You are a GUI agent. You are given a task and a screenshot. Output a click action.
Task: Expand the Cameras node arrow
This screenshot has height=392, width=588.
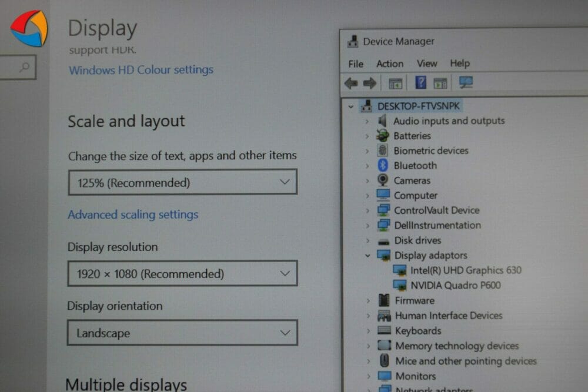[367, 180]
